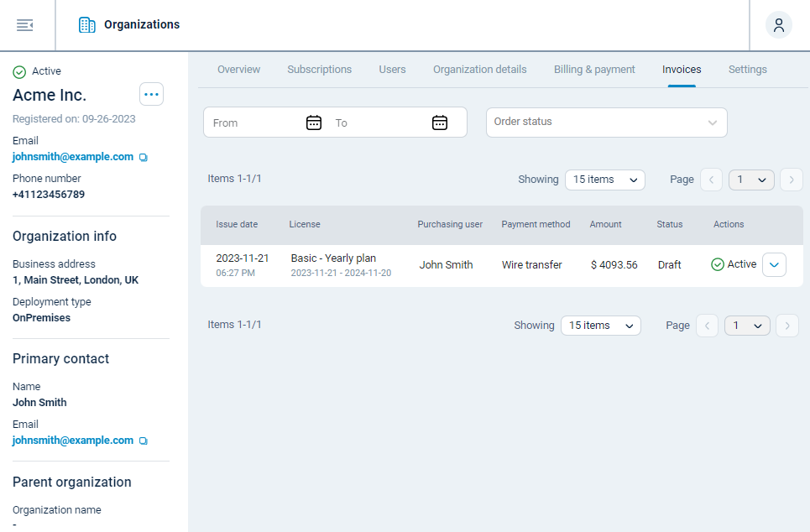Click the johnsmith@example.com email link
The image size is (810, 532).
point(72,156)
